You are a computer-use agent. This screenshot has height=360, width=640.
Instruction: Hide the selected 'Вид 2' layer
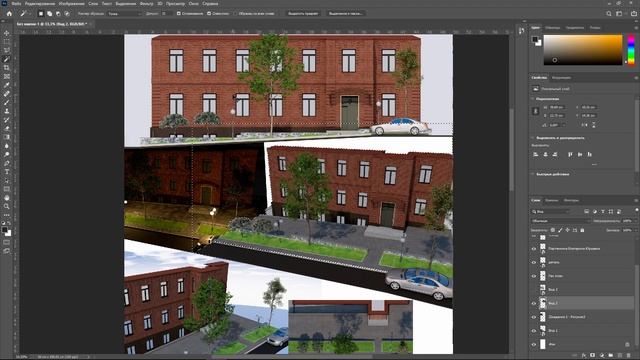533,303
